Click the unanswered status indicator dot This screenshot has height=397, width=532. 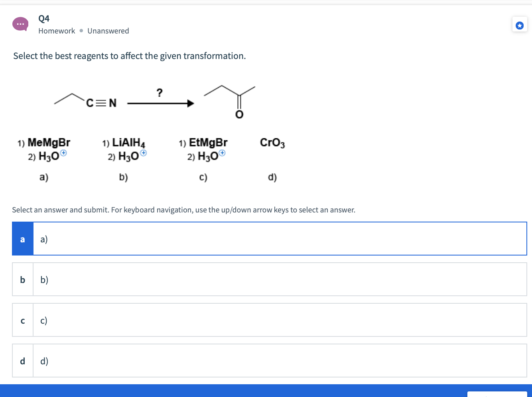[x=81, y=31]
